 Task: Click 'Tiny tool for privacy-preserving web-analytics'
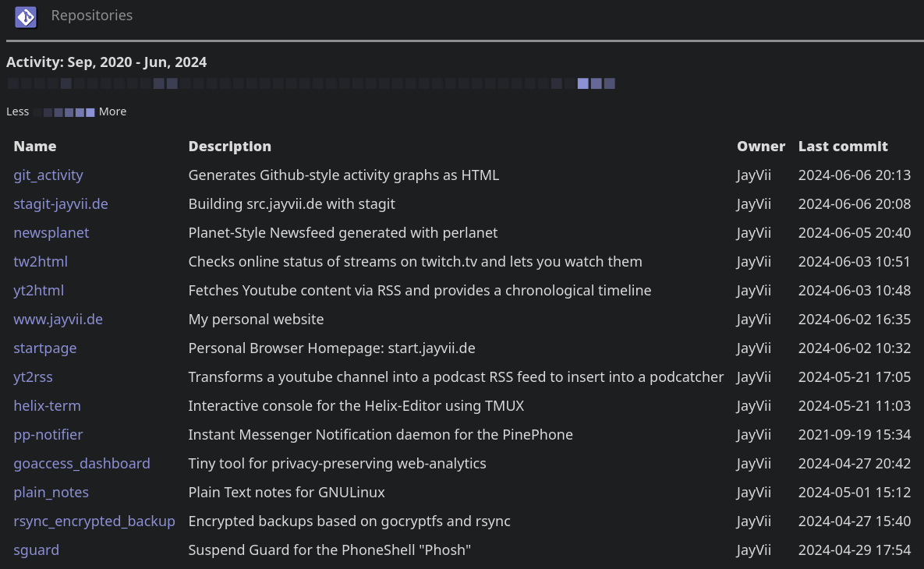tap(337, 464)
